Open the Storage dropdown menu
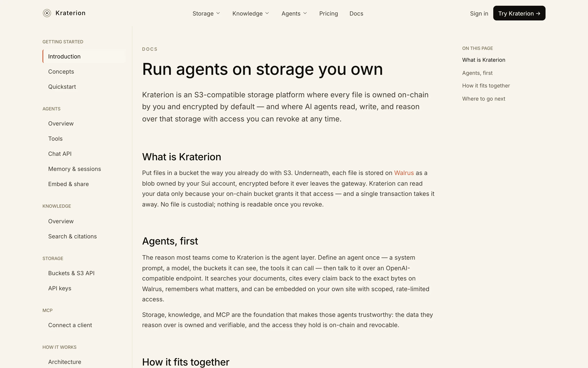588x368 pixels. 206,13
